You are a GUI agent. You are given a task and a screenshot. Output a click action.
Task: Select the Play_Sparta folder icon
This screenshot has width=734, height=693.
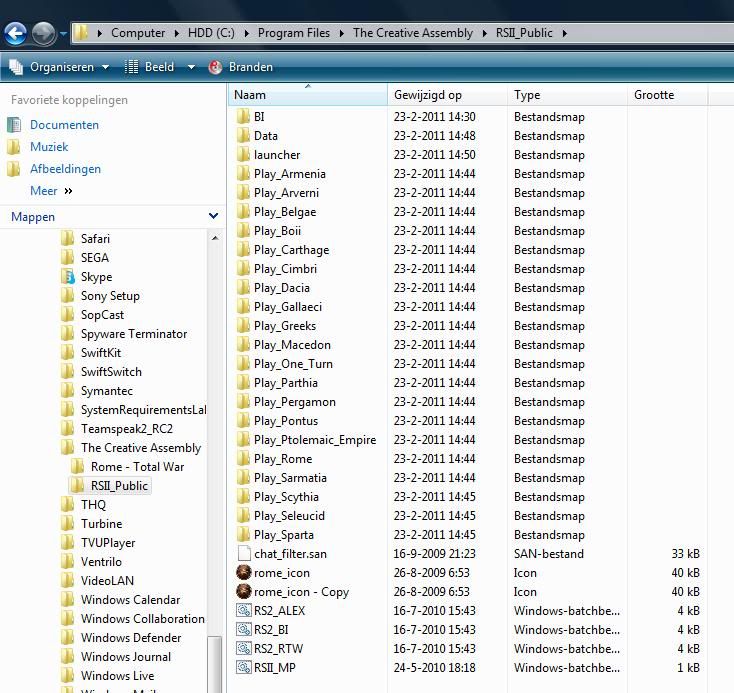(x=243, y=535)
